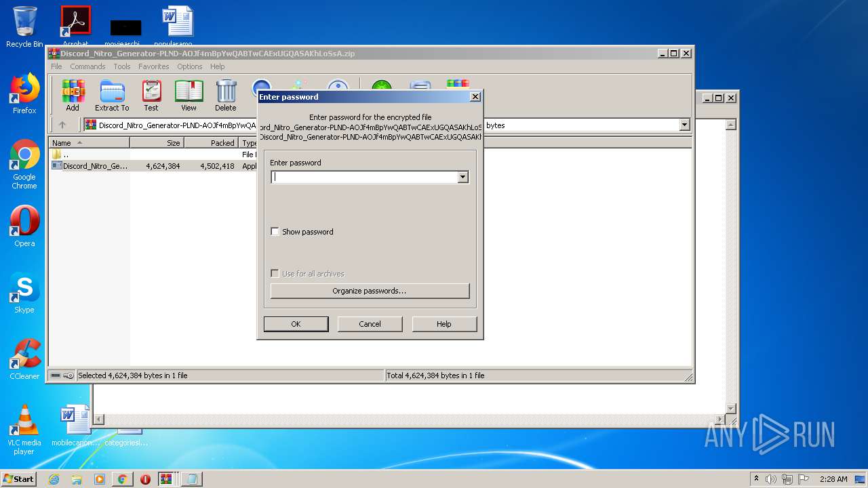Select the Google Chrome desktop shortcut
This screenshot has width=868, height=488.
click(x=24, y=164)
